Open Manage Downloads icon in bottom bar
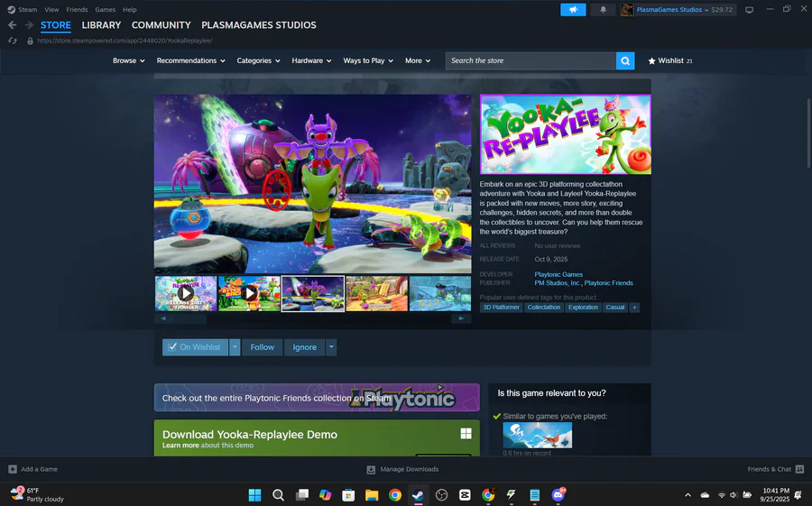Image resolution: width=812 pixels, height=506 pixels. (371, 469)
